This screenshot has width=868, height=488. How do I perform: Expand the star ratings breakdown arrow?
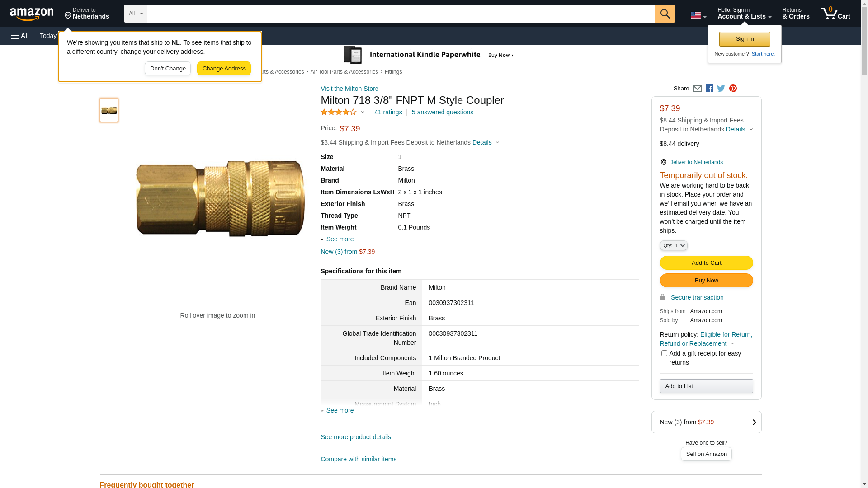click(363, 112)
